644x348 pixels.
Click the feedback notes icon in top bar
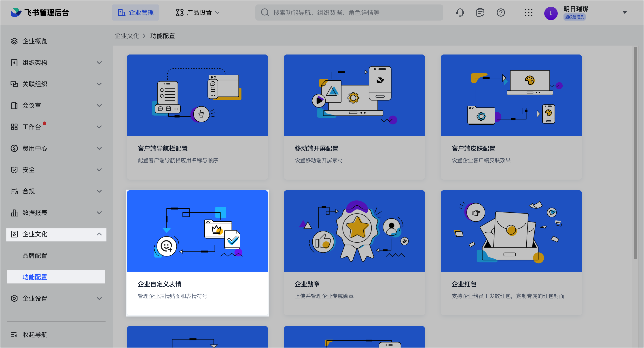point(480,12)
